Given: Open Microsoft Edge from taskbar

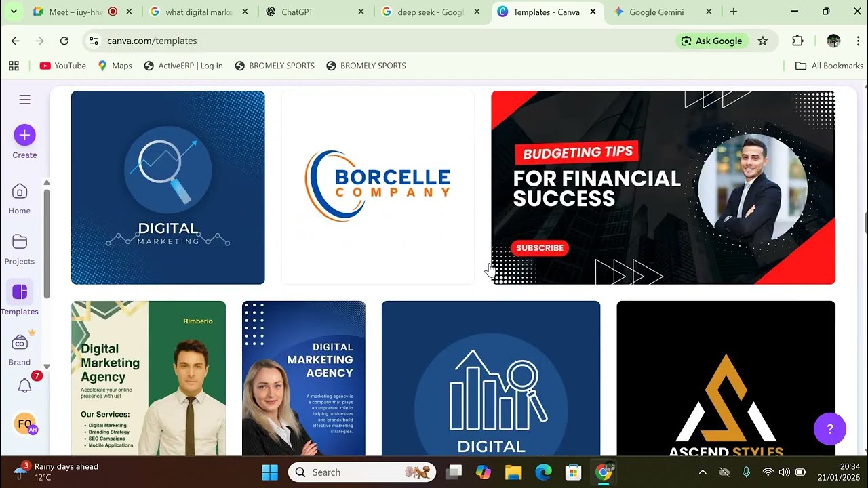Looking at the screenshot, I should click(x=543, y=472).
